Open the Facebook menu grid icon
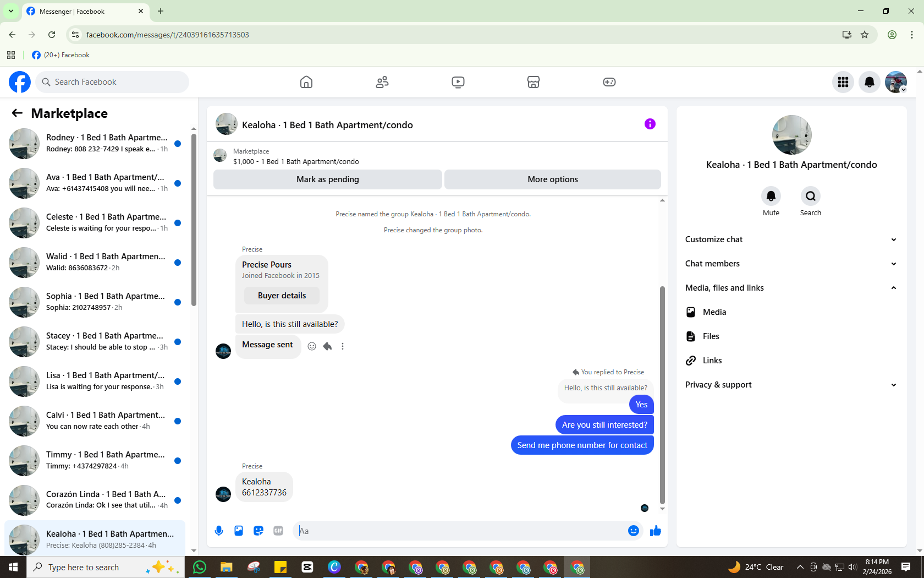 [x=843, y=82]
